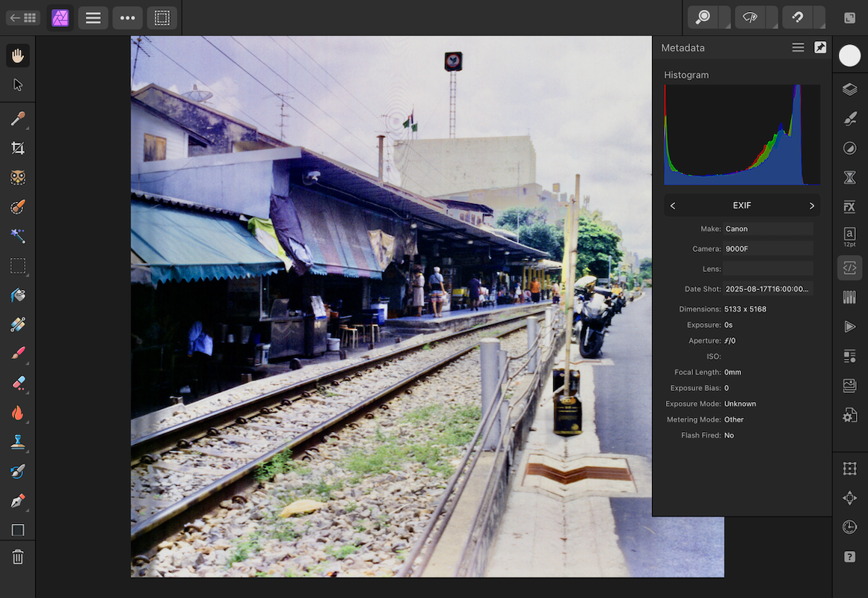Choose the Clone stamp tool
Screen dimensions: 868x598
(x=18, y=442)
